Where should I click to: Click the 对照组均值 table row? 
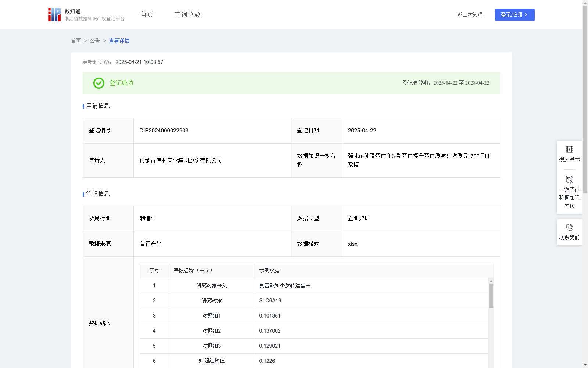(x=212, y=361)
